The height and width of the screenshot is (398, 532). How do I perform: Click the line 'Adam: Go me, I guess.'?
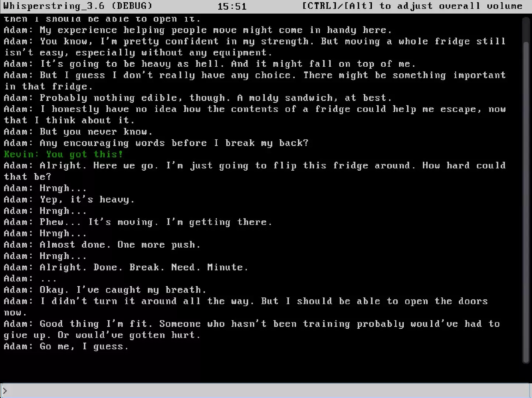[66, 346]
